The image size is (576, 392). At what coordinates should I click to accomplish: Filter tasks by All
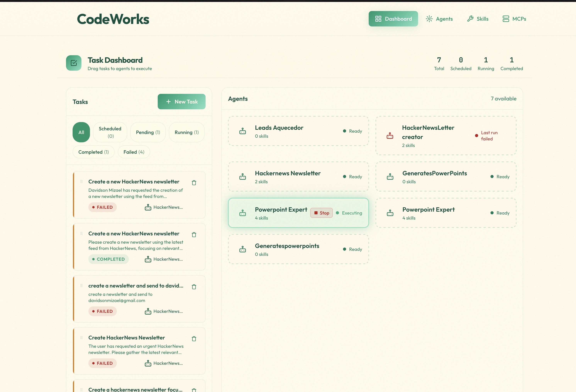(81, 132)
